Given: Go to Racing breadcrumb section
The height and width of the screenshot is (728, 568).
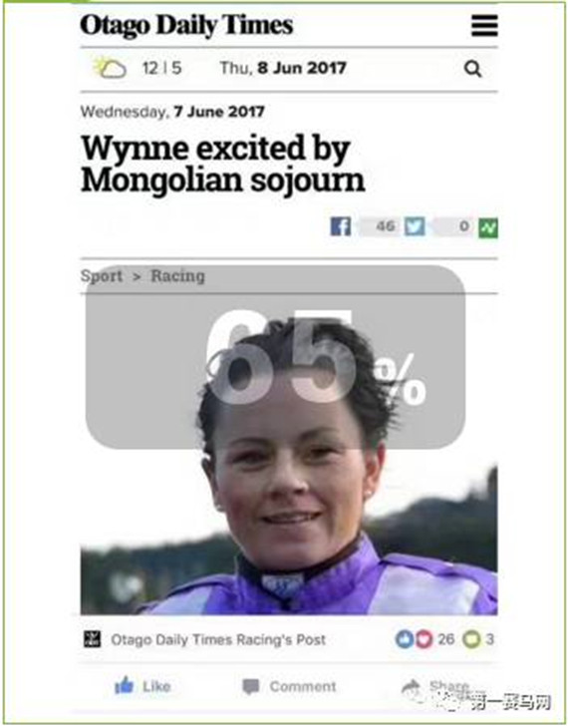Looking at the screenshot, I should (x=177, y=276).
